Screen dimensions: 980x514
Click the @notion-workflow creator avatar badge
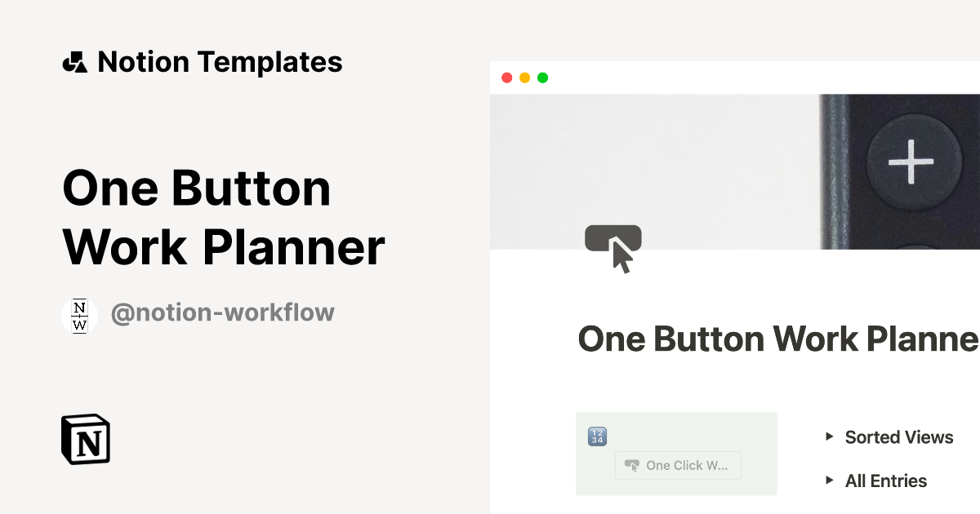pyautogui.click(x=79, y=316)
